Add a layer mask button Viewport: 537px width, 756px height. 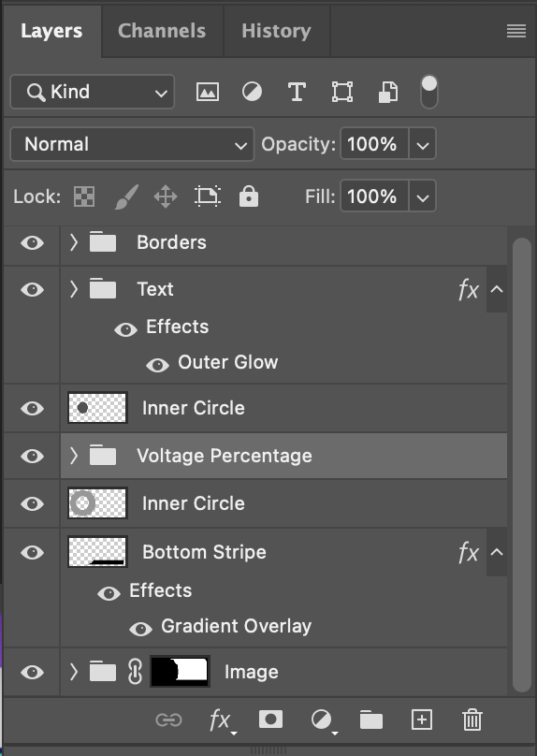coord(271,720)
